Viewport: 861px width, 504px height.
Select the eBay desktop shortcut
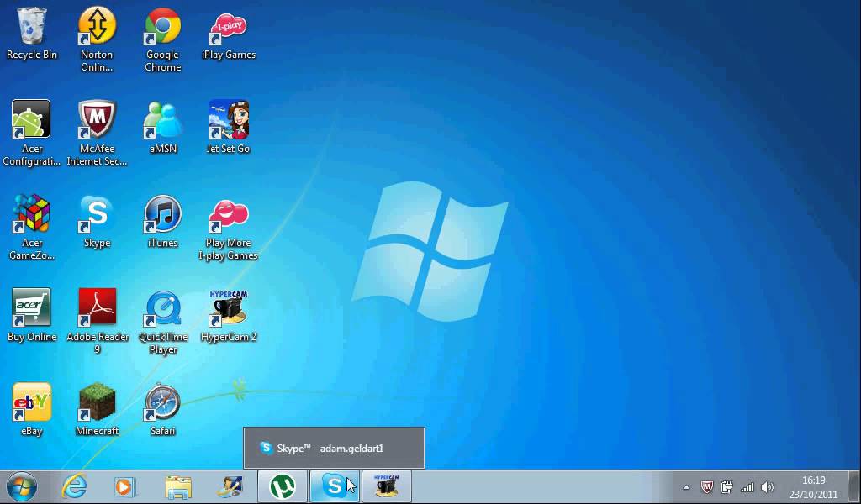(x=31, y=409)
